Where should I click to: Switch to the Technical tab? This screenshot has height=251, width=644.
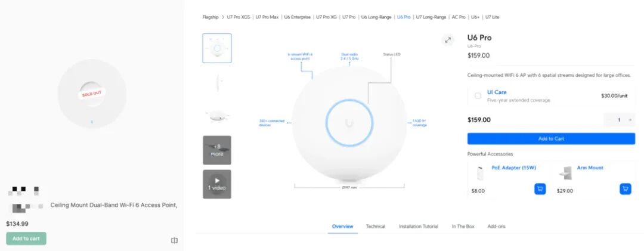point(376,227)
